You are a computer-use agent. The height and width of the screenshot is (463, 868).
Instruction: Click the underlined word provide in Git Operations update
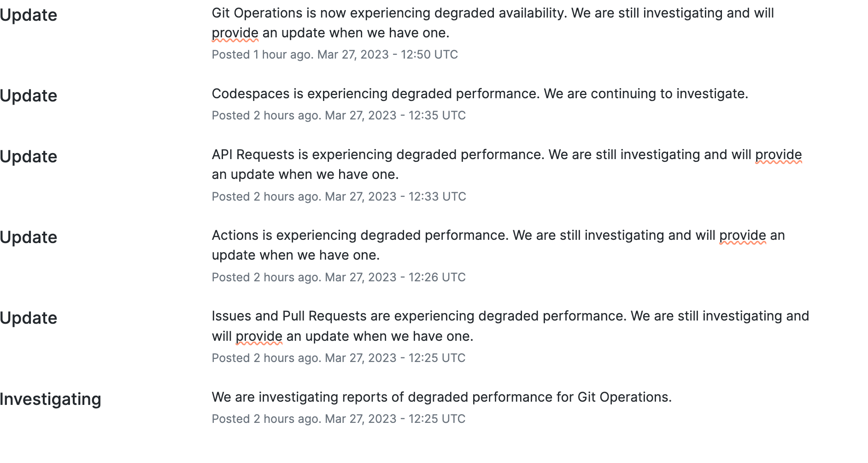pos(235,33)
